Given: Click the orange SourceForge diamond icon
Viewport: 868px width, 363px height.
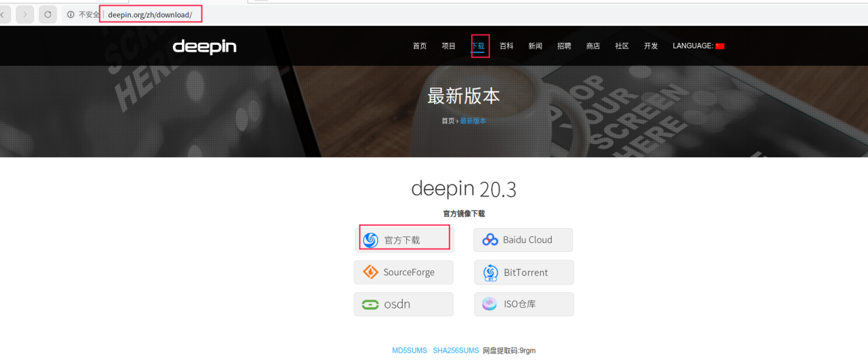Looking at the screenshot, I should tap(370, 272).
